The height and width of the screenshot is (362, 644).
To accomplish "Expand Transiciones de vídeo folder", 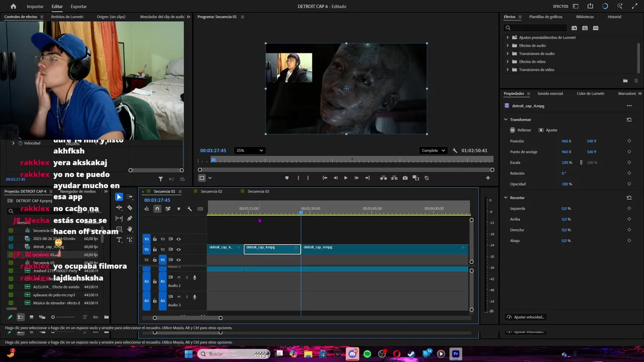I will pyautogui.click(x=507, y=70).
